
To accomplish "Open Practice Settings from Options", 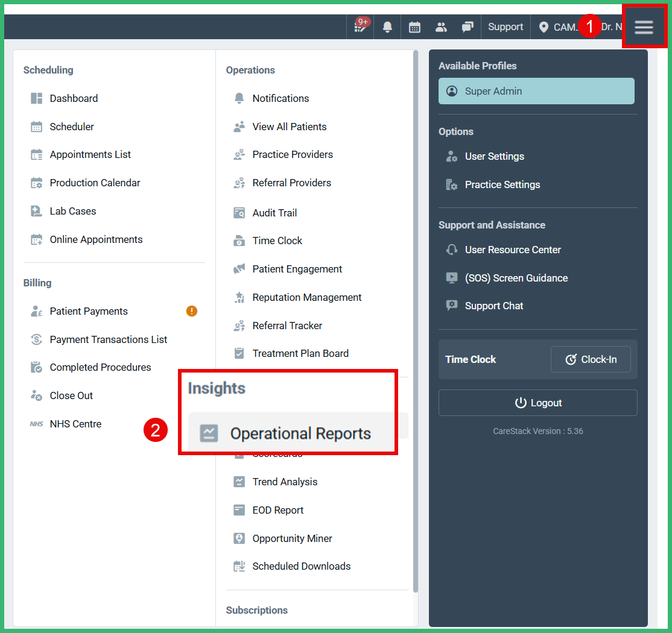I will (502, 184).
